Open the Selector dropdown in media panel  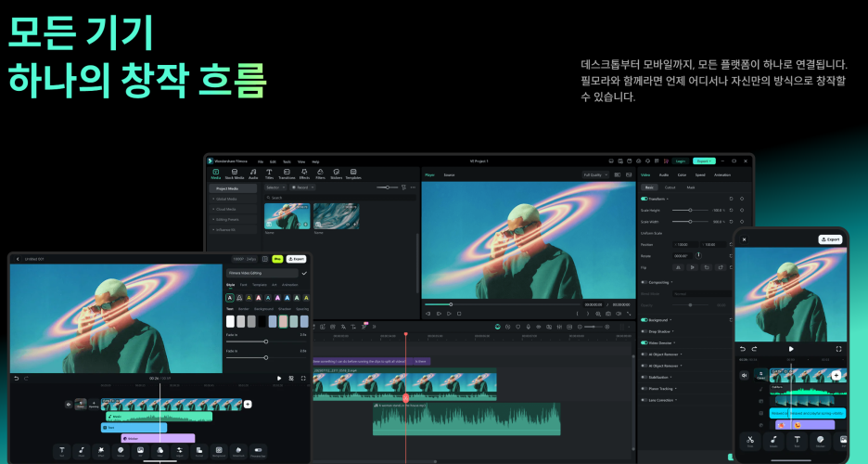[x=275, y=187]
